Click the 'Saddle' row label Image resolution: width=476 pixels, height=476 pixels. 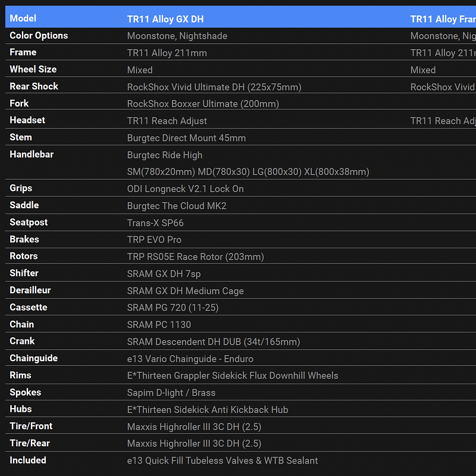coord(24,205)
